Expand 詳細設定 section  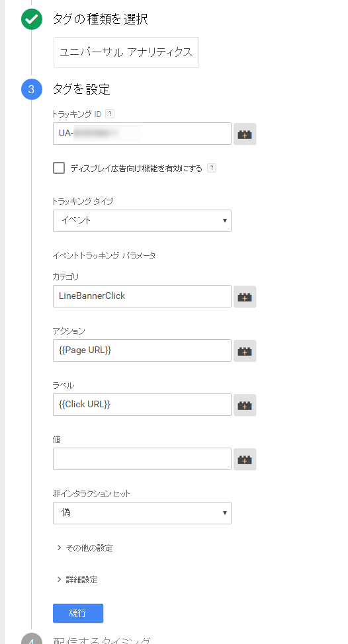click(x=77, y=580)
